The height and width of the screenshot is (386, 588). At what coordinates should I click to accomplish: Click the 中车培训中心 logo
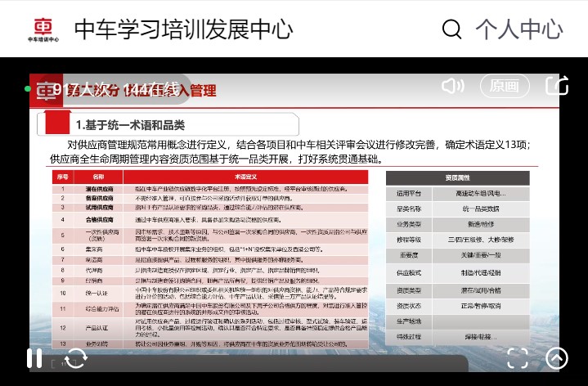pos(43,29)
